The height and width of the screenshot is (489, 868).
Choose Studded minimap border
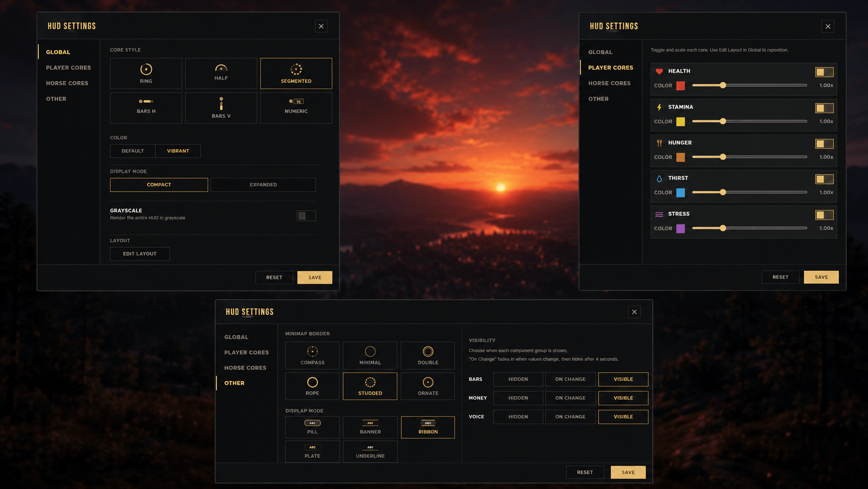click(370, 386)
